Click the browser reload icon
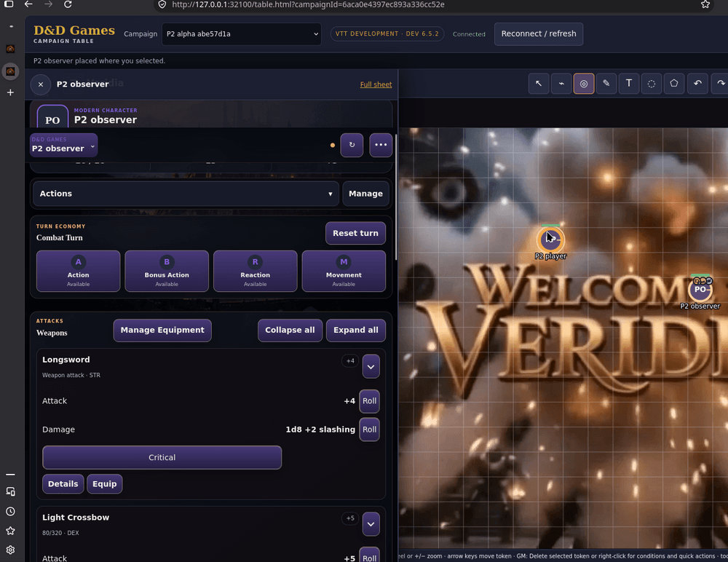 [x=68, y=4]
